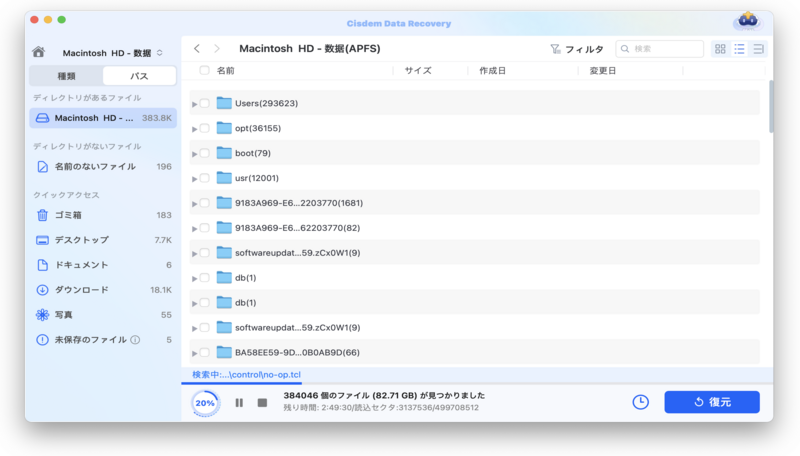Check the Users(293623) folder checkbox

205,103
